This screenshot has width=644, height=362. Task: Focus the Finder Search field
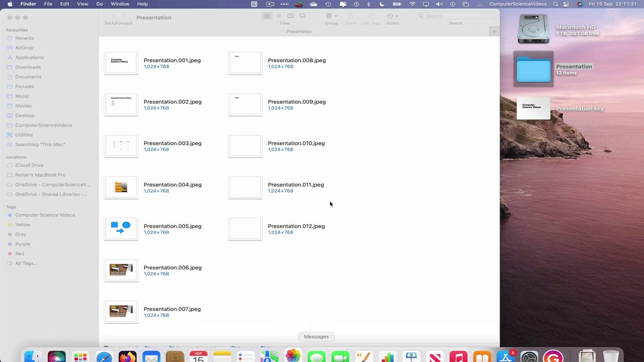tap(455, 16)
